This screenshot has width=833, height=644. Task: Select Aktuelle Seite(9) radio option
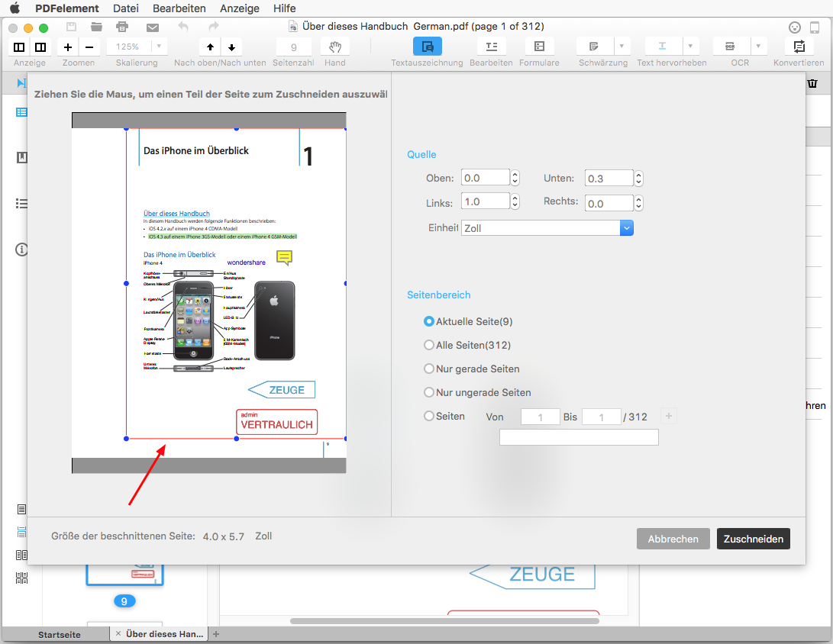coord(429,321)
